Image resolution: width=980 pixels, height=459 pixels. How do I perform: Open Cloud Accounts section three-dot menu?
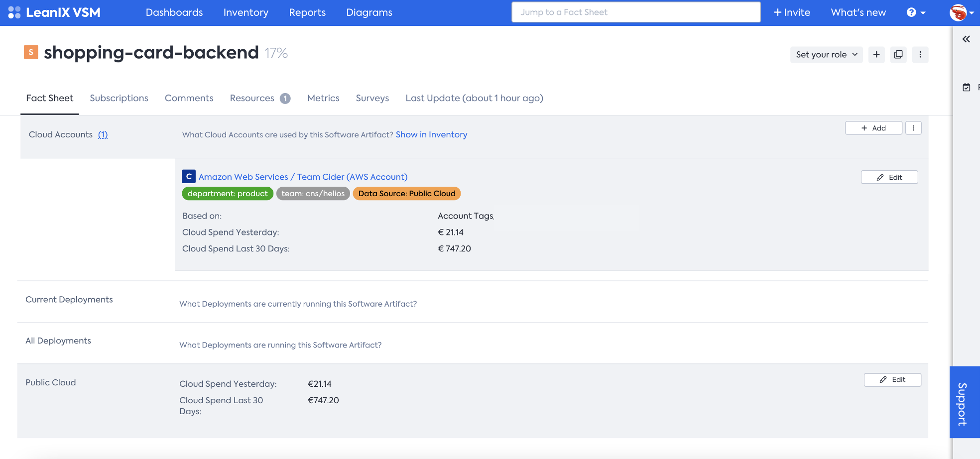(x=913, y=128)
